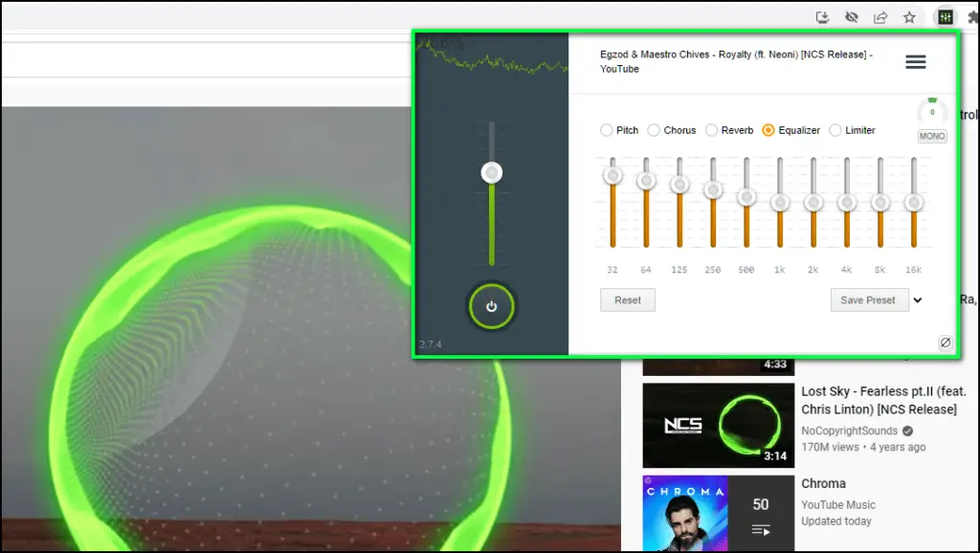Click the 4:33 video thumbnail
Image resolution: width=980 pixels, height=553 pixels.
tap(718, 366)
